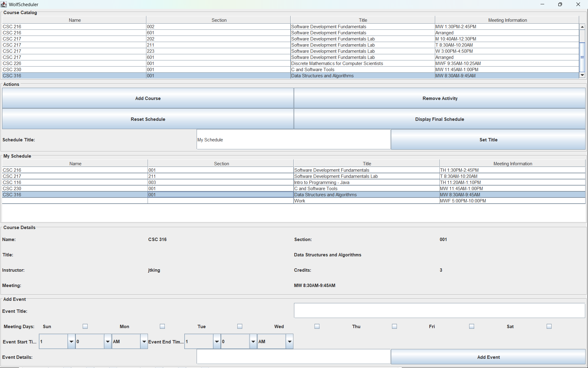Click the catalog scrollbar up arrow
This screenshot has height=368, width=588.
[x=582, y=27]
